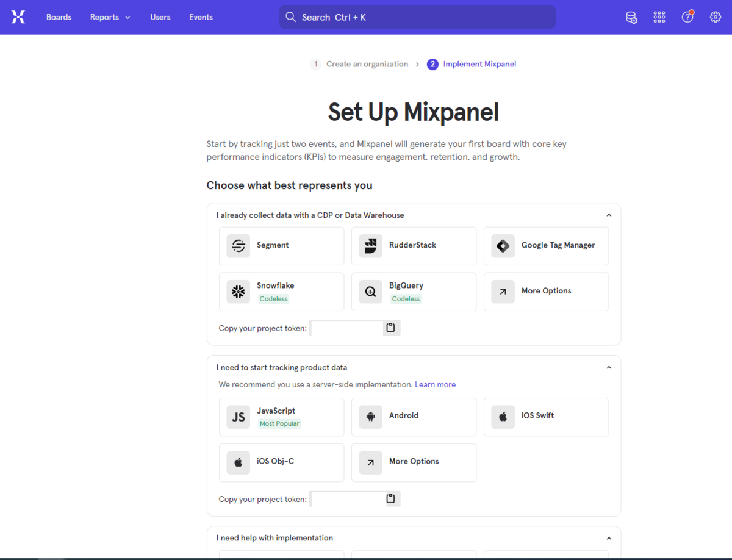
Task: Choose the Android SDK card
Action: point(414,417)
